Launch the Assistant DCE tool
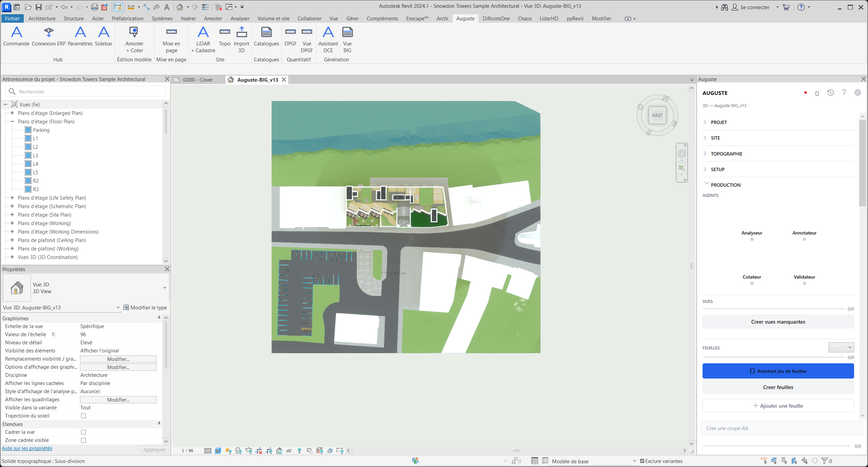The height and width of the screenshot is (467, 868). (x=328, y=39)
